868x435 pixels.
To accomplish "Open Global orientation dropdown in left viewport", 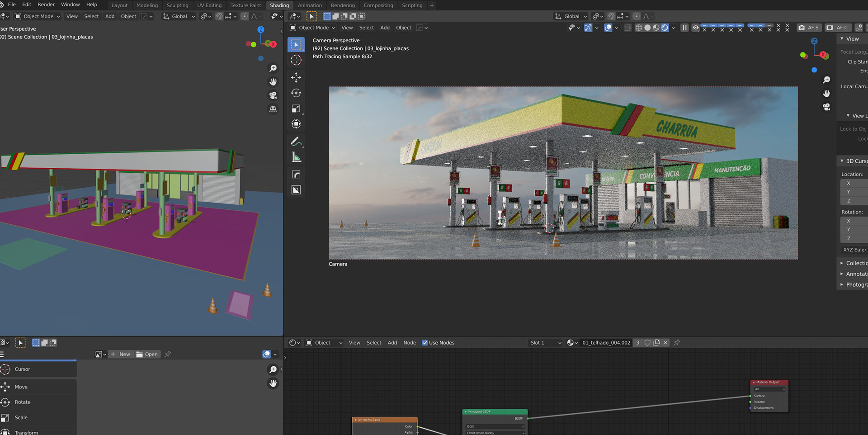I will click(x=179, y=16).
